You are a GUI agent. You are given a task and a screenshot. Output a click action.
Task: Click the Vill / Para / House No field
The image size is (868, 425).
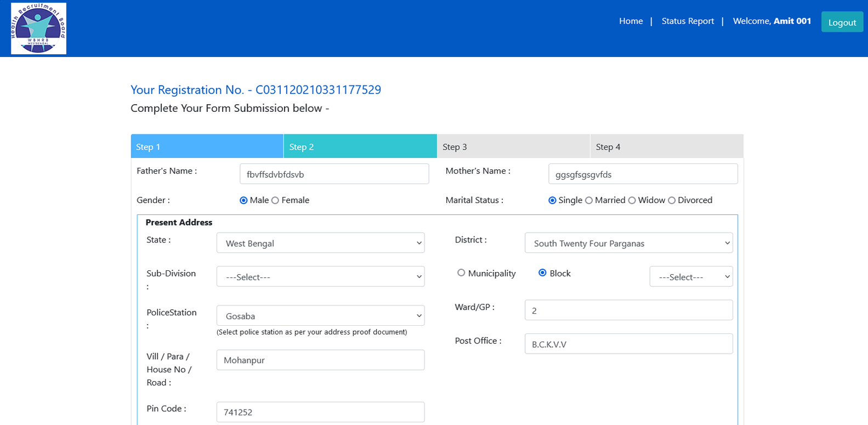321,360
